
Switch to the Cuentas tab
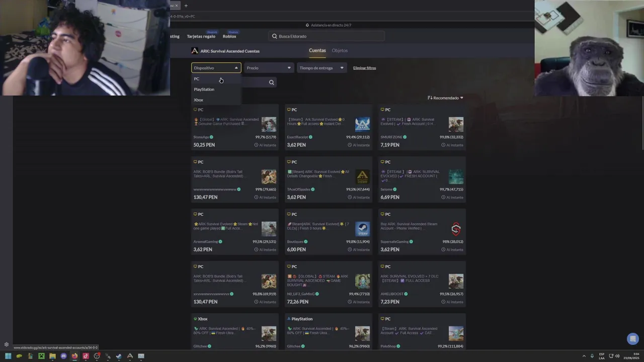317,50
